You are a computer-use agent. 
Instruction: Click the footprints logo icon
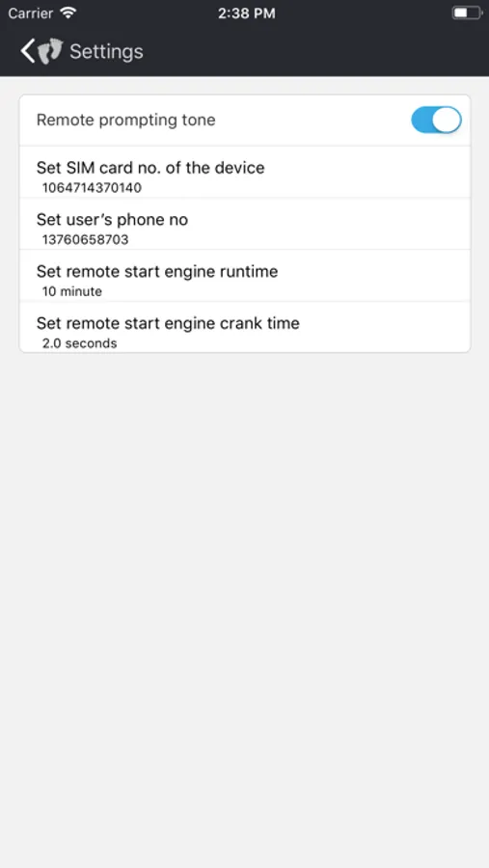(x=50, y=51)
